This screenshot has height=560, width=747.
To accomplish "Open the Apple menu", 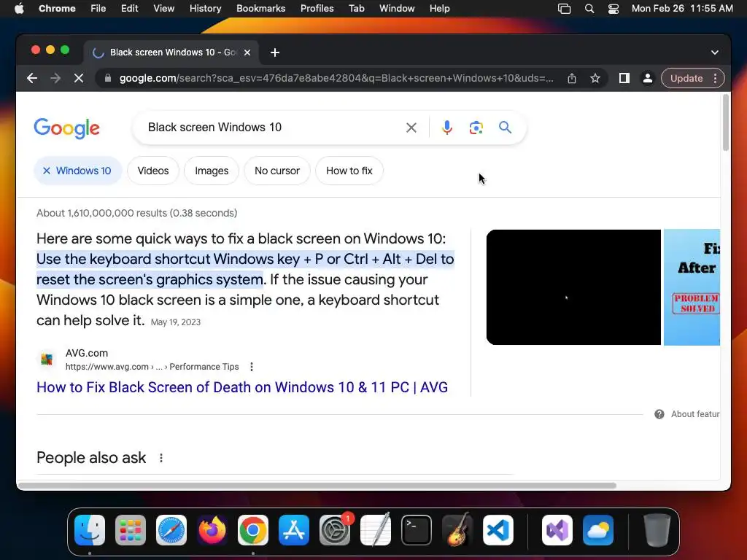I will [x=19, y=9].
